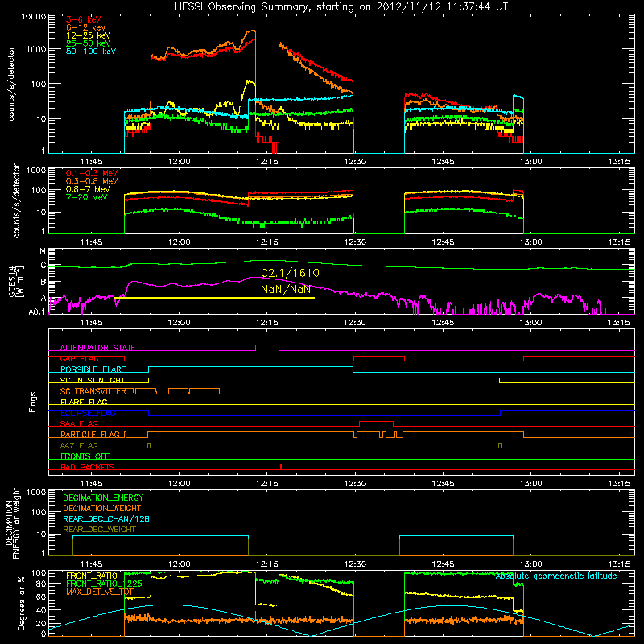Click the PARTICLE_FLAG label
Image resolution: width=644 pixels, height=644 pixels.
click(90, 434)
